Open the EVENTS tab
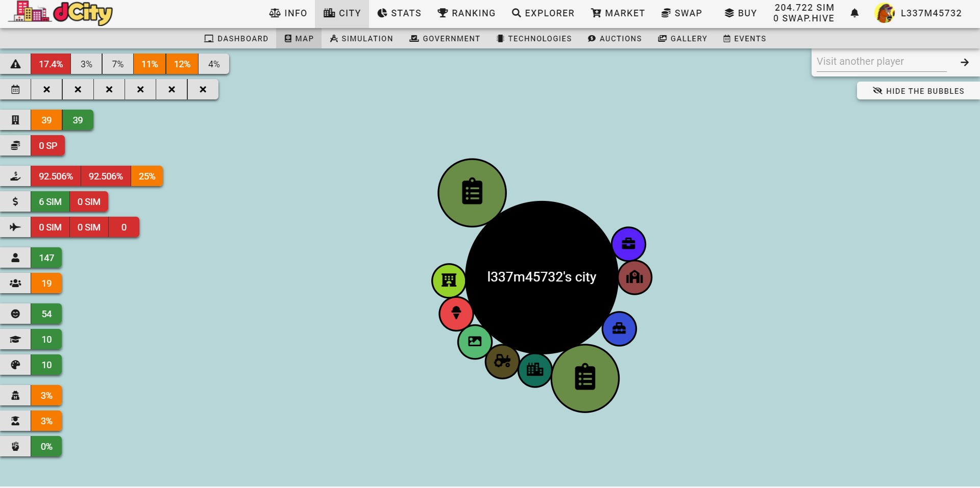Image resolution: width=980 pixels, height=488 pixels. pos(745,39)
